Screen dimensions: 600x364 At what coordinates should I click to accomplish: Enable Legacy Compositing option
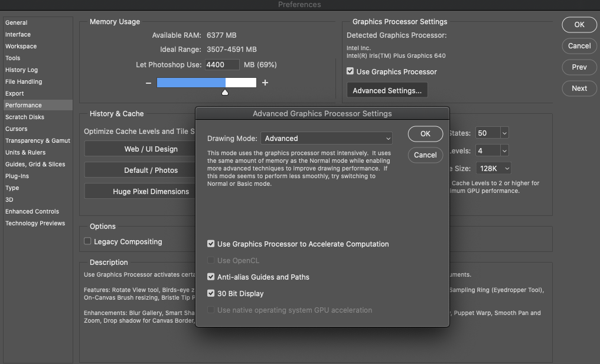pyautogui.click(x=88, y=241)
